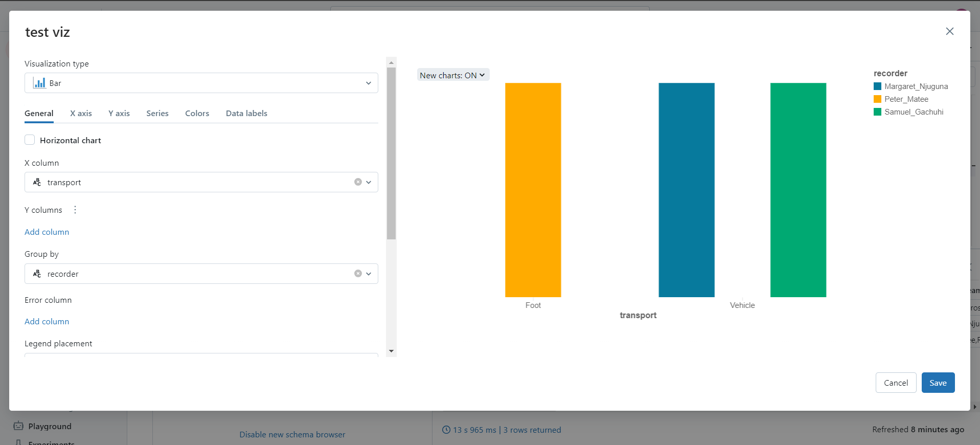
Task: Click the Margaret_Njuguna legend color swatch
Action: coord(877,86)
